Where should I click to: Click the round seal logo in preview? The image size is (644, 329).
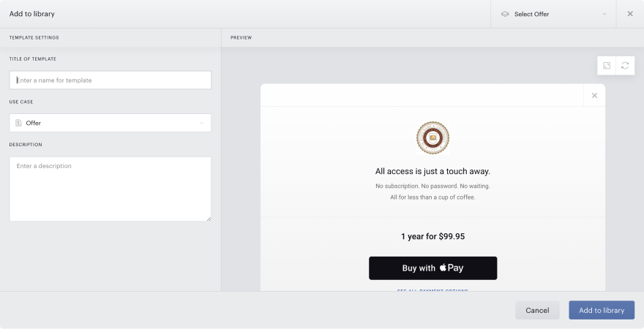pos(433,138)
